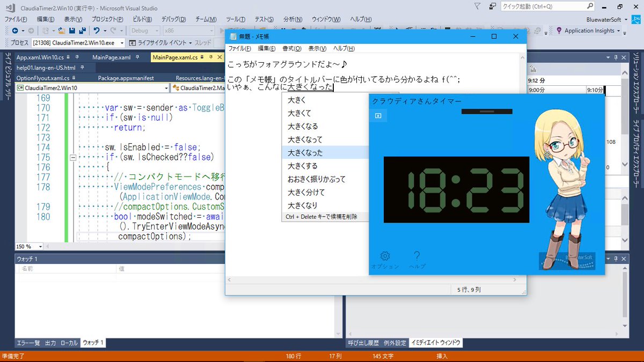This screenshot has width=644, height=362.
Task: Click the pin icon on App.xaml.Win10.cs tab
Action: tap(77, 57)
